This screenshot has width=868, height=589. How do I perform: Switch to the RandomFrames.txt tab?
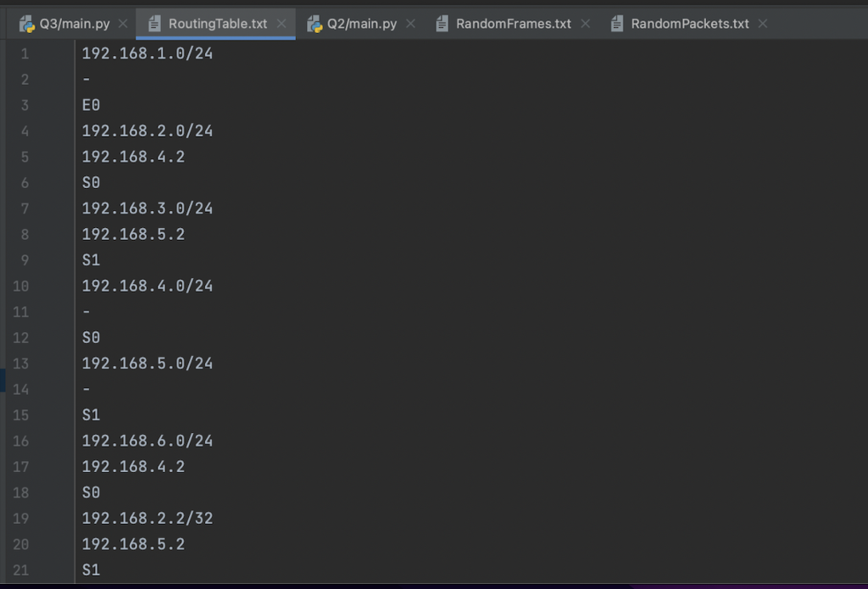(x=513, y=24)
